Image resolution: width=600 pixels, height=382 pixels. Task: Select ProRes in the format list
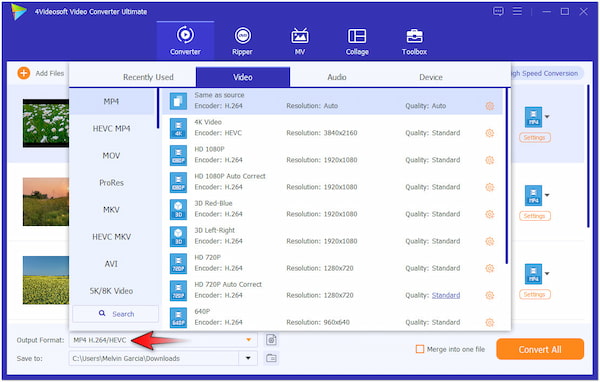pos(111,183)
